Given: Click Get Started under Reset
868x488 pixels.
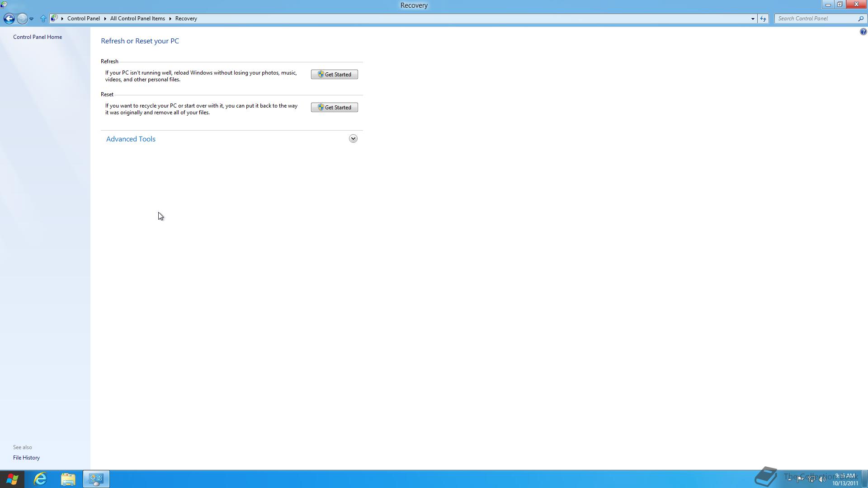Looking at the screenshot, I should tap(334, 108).
